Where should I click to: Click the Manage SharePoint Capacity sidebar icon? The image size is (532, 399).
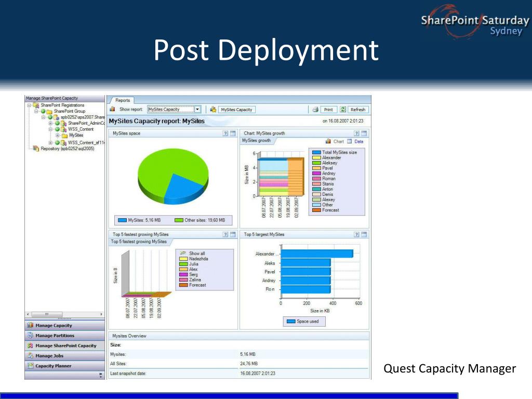pyautogui.click(x=30, y=345)
